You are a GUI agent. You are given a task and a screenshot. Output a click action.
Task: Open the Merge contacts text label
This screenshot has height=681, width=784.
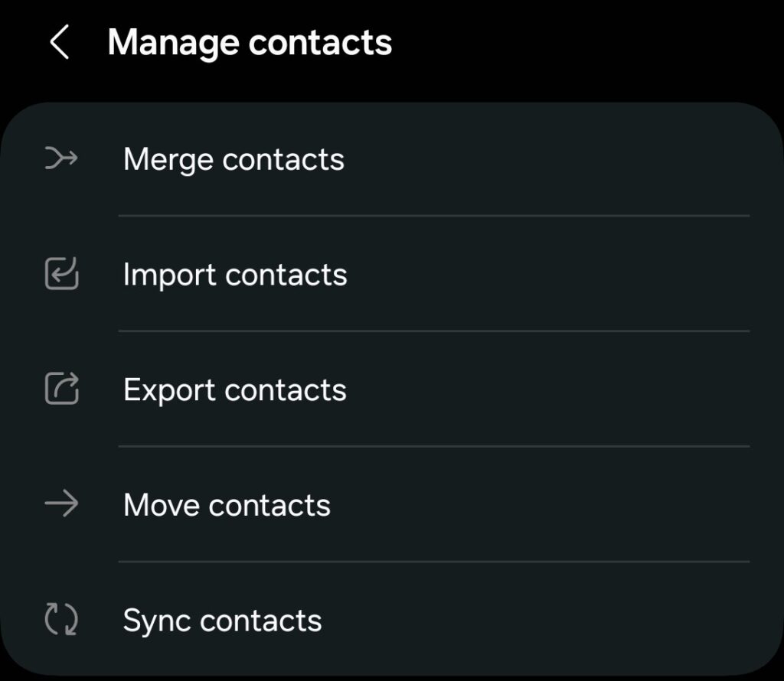tap(234, 159)
